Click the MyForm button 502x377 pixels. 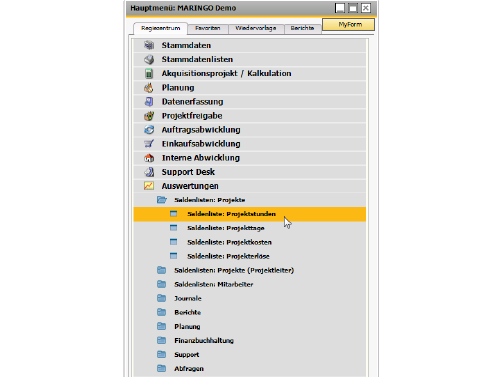(349, 24)
